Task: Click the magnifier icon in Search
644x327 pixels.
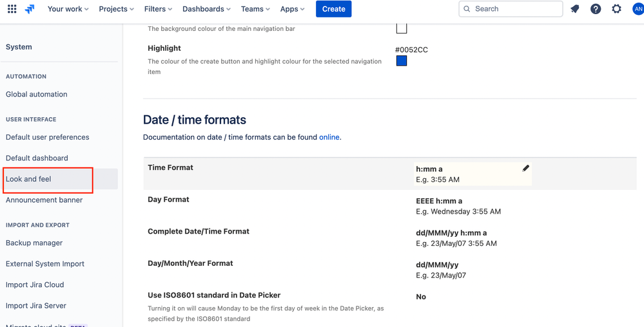Action: tap(467, 9)
